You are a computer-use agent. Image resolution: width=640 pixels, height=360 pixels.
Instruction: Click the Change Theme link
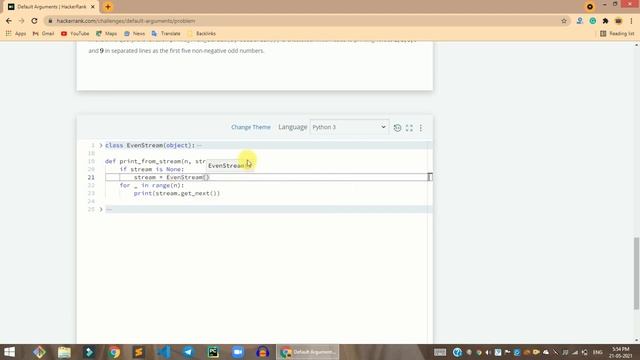coord(251,127)
